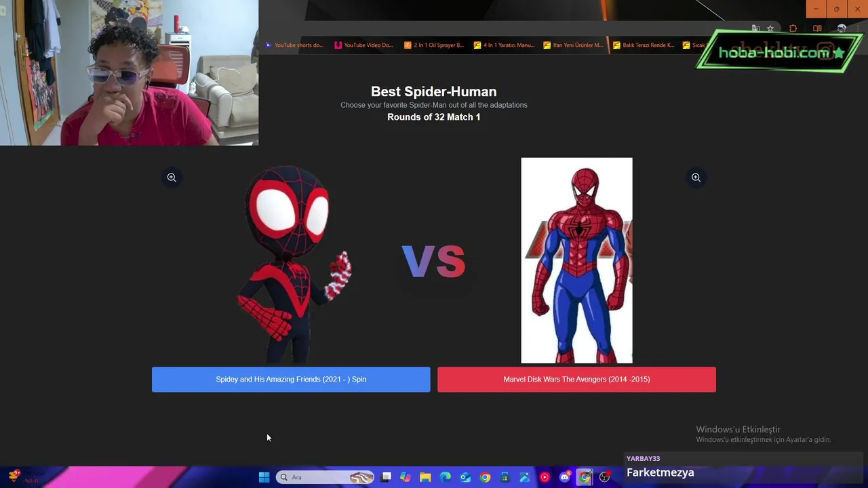This screenshot has height=488, width=868.
Task: Click the Rounds of 32 Match 1 text
Action: click(434, 117)
